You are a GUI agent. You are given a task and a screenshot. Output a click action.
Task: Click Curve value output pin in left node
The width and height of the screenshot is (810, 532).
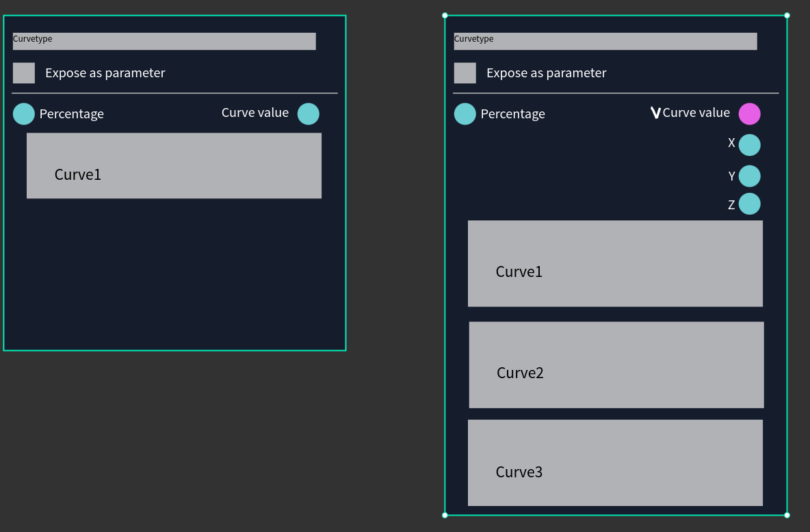[x=309, y=114]
